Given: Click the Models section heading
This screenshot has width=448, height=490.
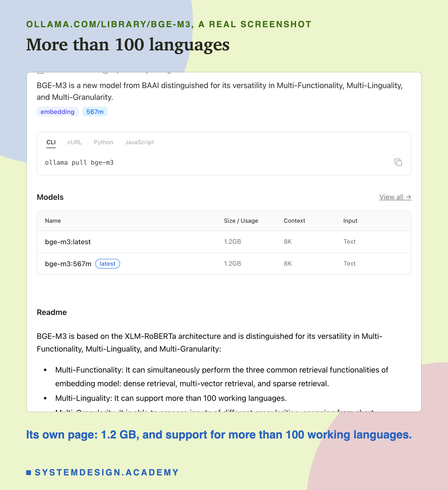Looking at the screenshot, I should (50, 197).
